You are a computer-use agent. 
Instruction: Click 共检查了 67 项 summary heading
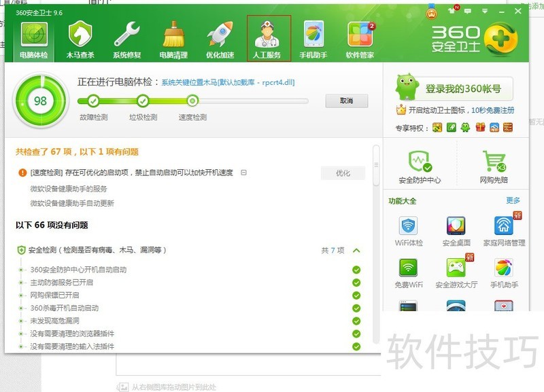coord(77,152)
